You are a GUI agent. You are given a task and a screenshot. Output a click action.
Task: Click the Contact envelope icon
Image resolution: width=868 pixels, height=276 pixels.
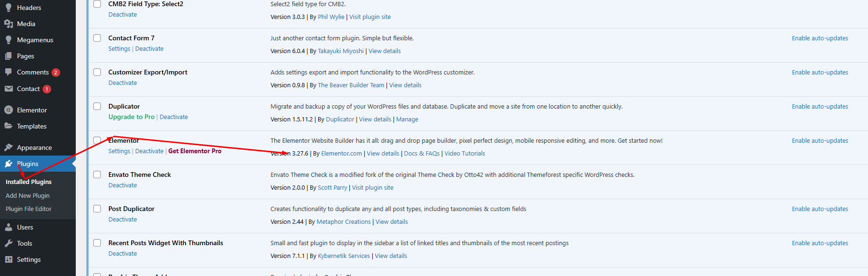click(9, 89)
